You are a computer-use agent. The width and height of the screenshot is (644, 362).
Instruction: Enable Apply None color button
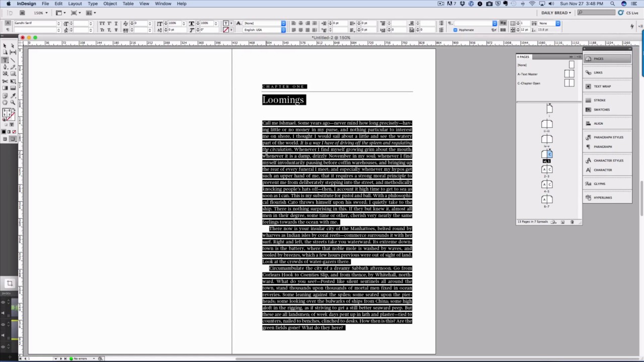(x=14, y=132)
